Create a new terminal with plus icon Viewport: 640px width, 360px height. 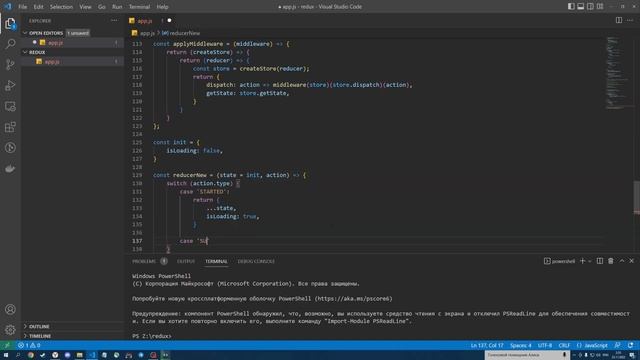(x=582, y=261)
